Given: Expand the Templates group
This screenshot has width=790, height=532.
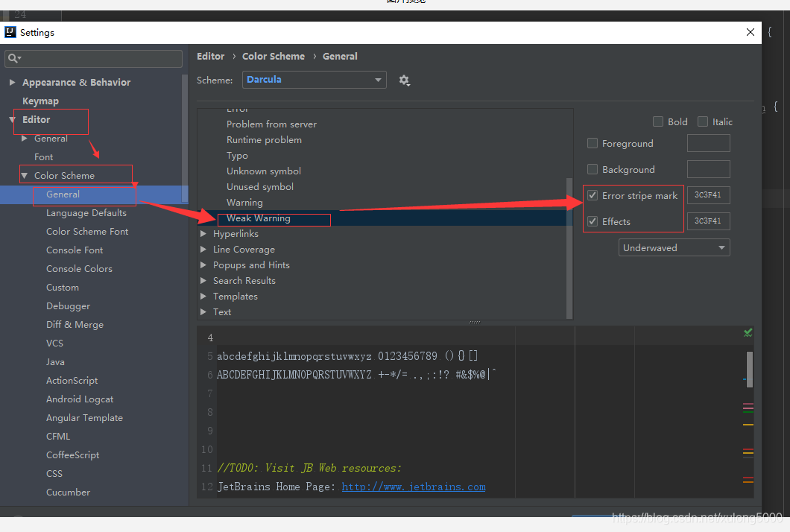Looking at the screenshot, I should (x=203, y=297).
